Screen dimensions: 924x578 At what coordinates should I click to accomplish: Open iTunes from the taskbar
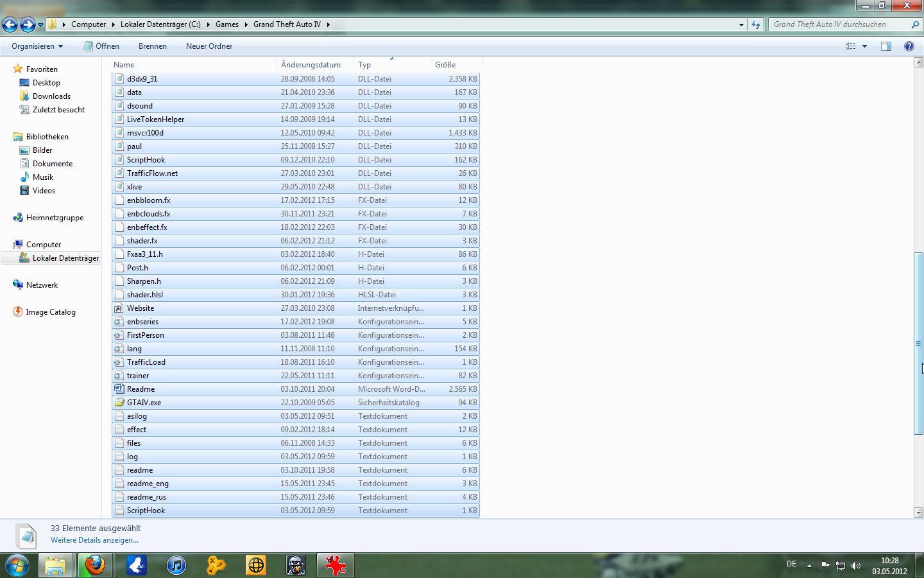(176, 565)
